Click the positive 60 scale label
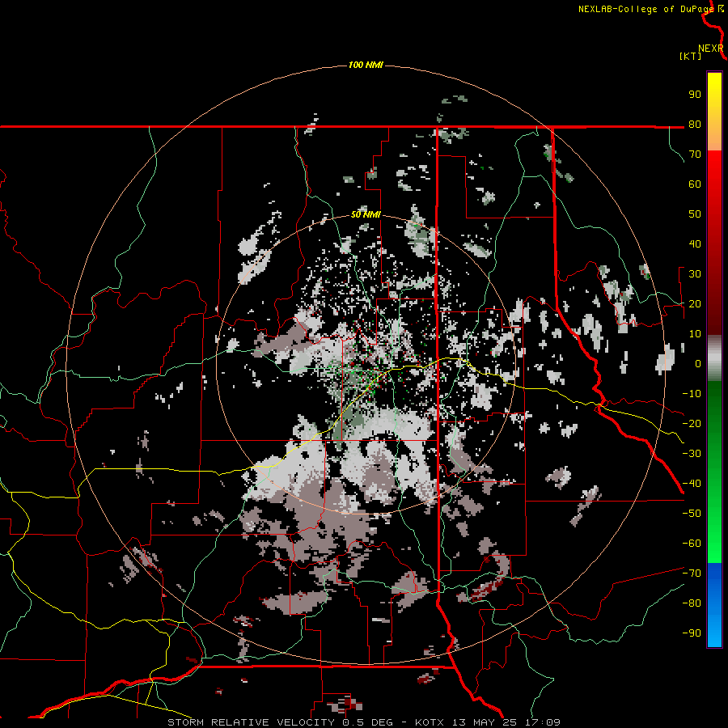 point(695,184)
